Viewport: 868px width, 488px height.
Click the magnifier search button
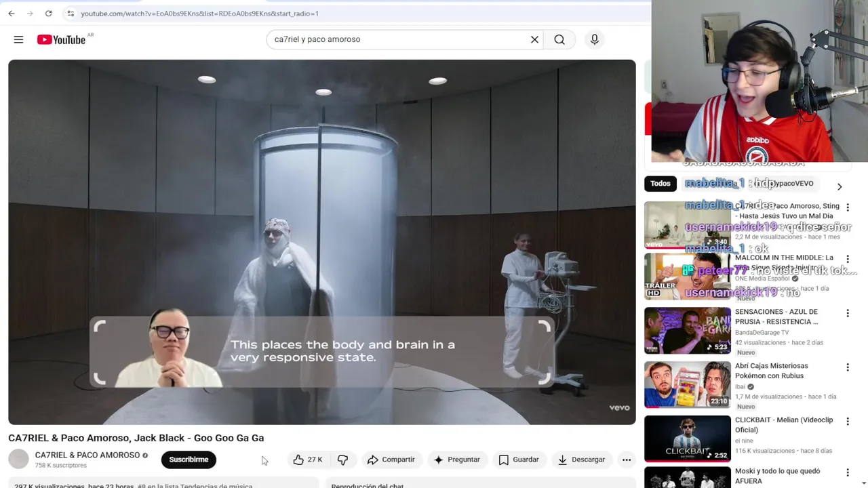pyautogui.click(x=559, y=39)
